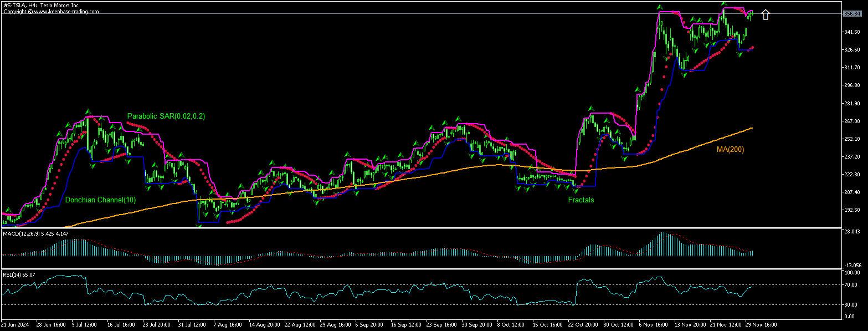Click the Donchian Channel(10) label
868x331 pixels.
click(x=100, y=200)
